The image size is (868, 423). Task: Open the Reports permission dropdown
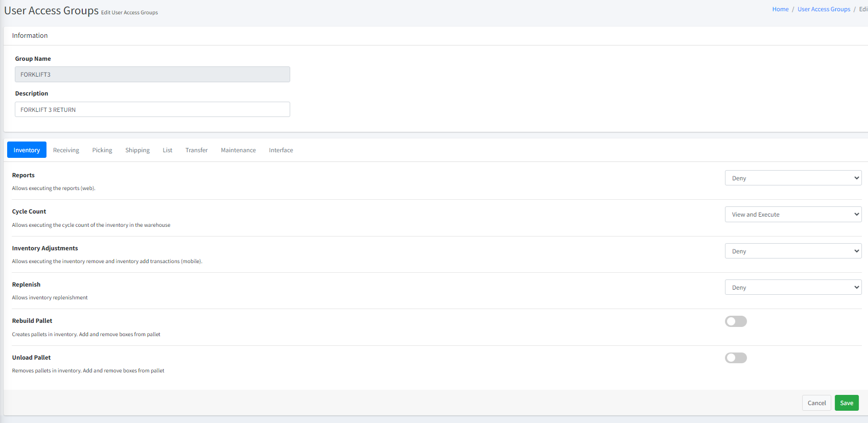(793, 178)
